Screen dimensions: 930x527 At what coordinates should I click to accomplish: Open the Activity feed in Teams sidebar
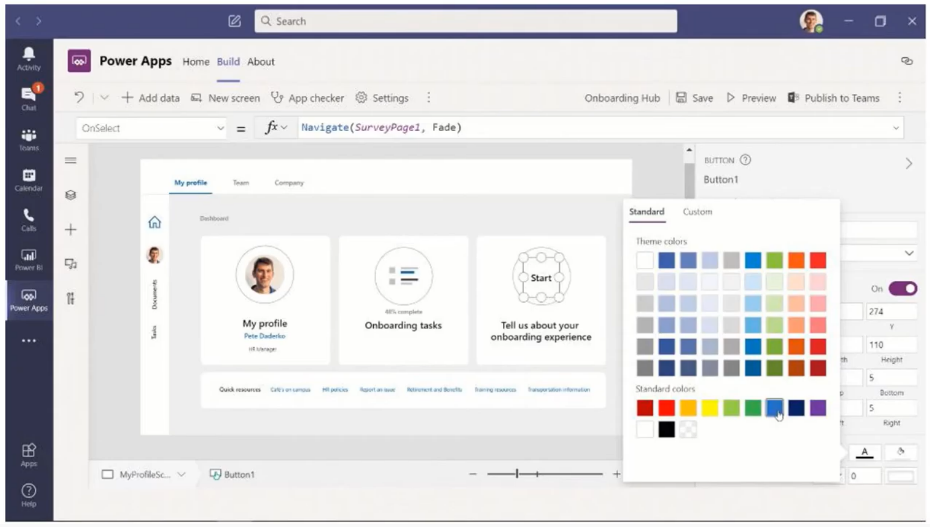coord(28,58)
